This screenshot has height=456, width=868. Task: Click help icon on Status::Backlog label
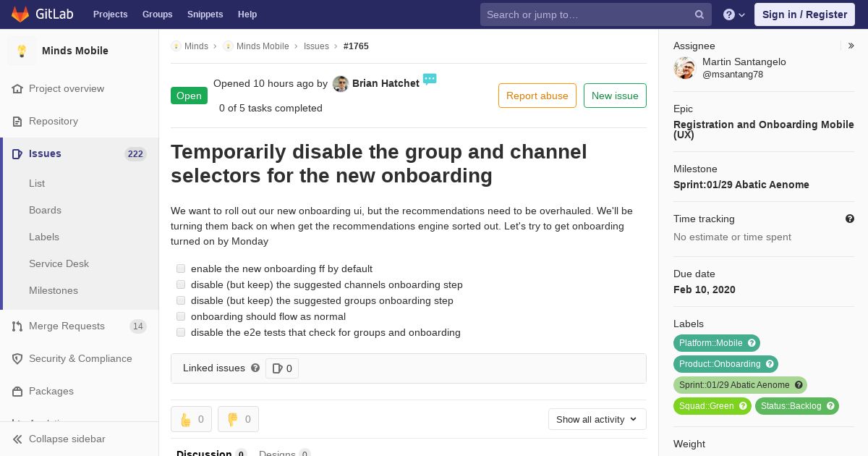click(x=830, y=406)
